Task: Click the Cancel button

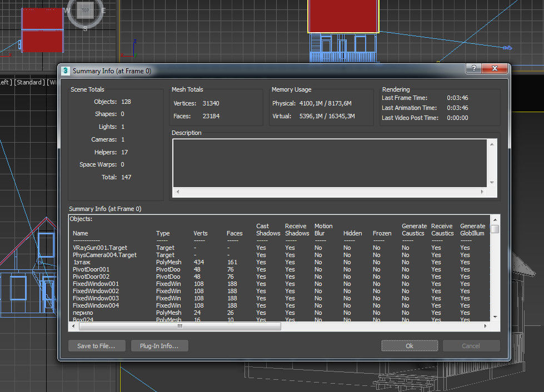Action: (x=471, y=345)
